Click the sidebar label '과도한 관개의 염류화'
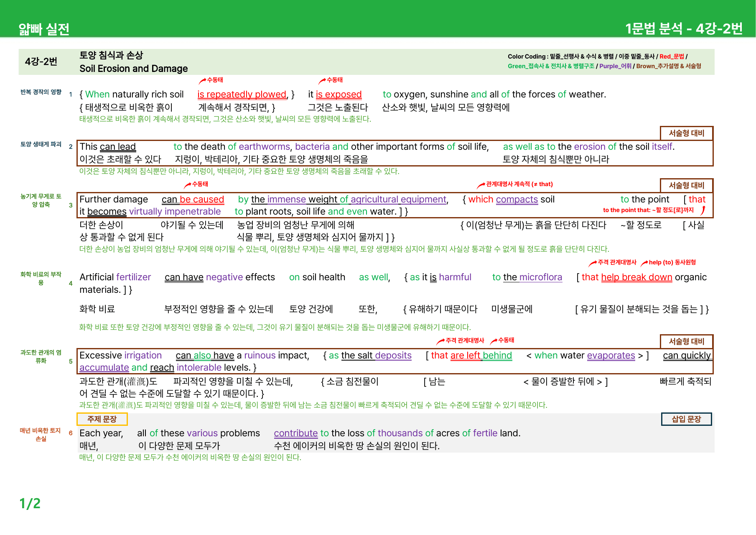 41,357
